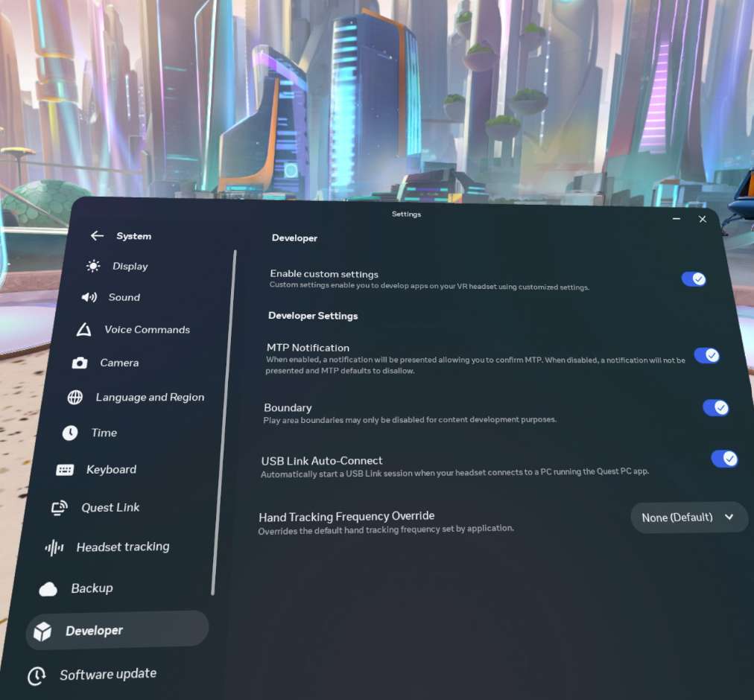Disable the Enable custom settings toggle
754x700 pixels.
[x=694, y=279]
